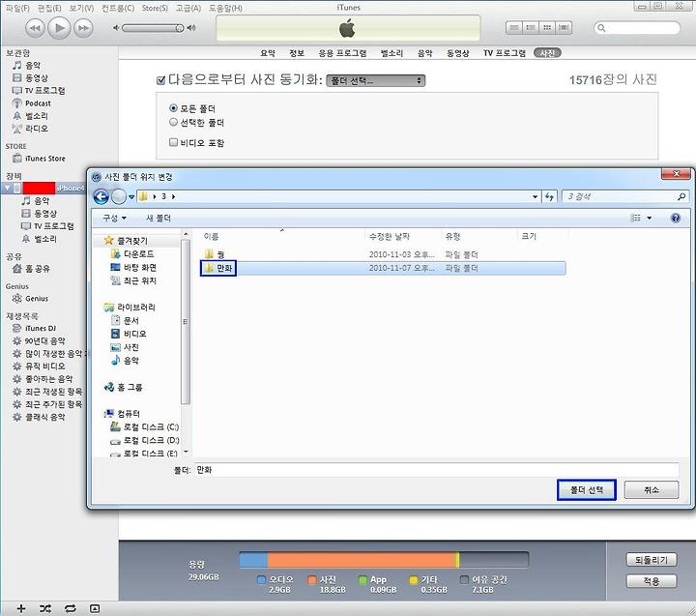Click the high volume speaker icon
Screen dimensions: 696x616
191,28
